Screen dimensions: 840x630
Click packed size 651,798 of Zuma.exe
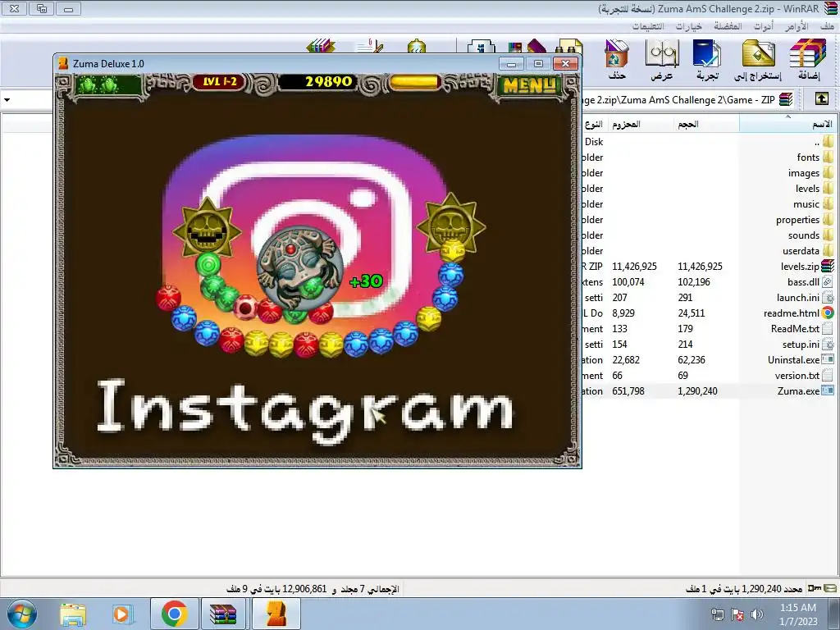(628, 391)
